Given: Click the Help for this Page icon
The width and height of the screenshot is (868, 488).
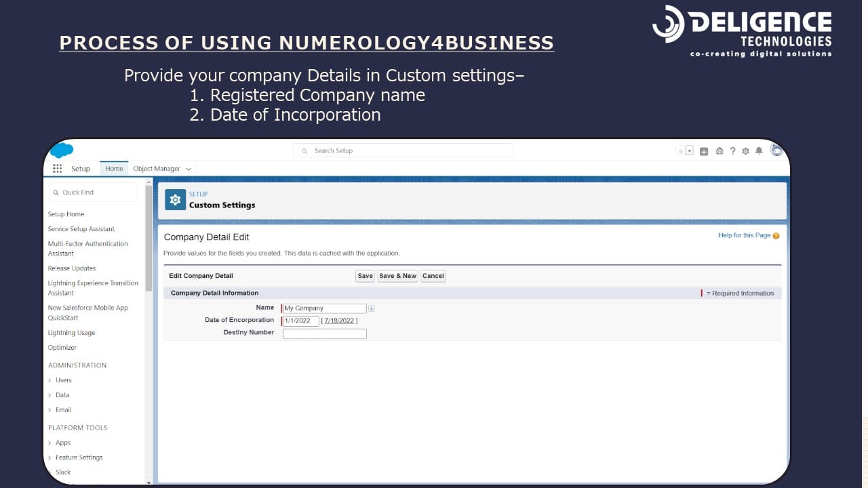Looking at the screenshot, I should pyautogui.click(x=776, y=236).
